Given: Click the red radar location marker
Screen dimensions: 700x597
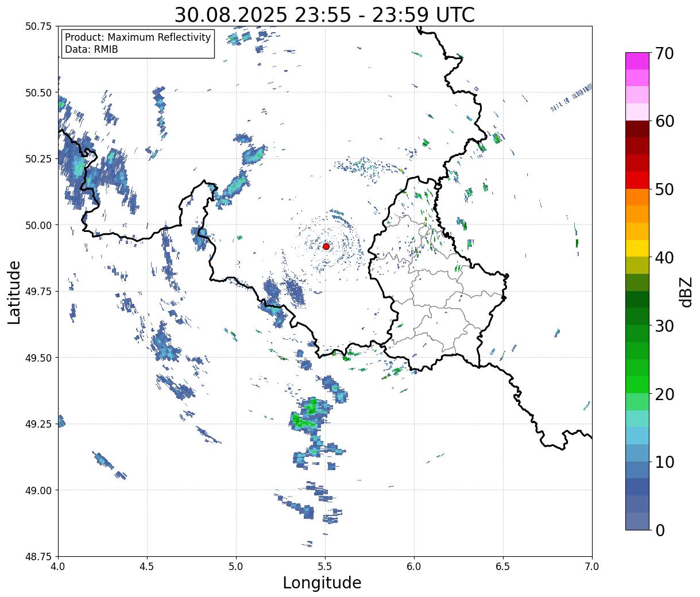Looking at the screenshot, I should (x=326, y=246).
